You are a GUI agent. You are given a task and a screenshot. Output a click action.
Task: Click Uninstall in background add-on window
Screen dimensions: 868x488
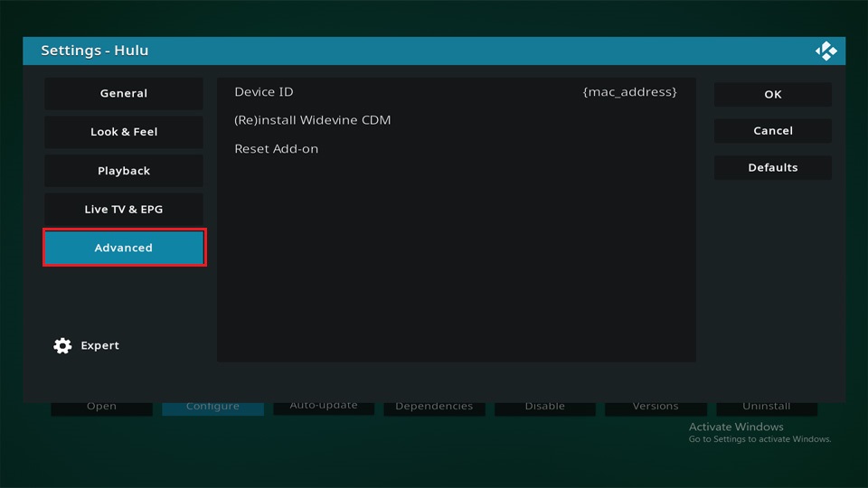(767, 408)
